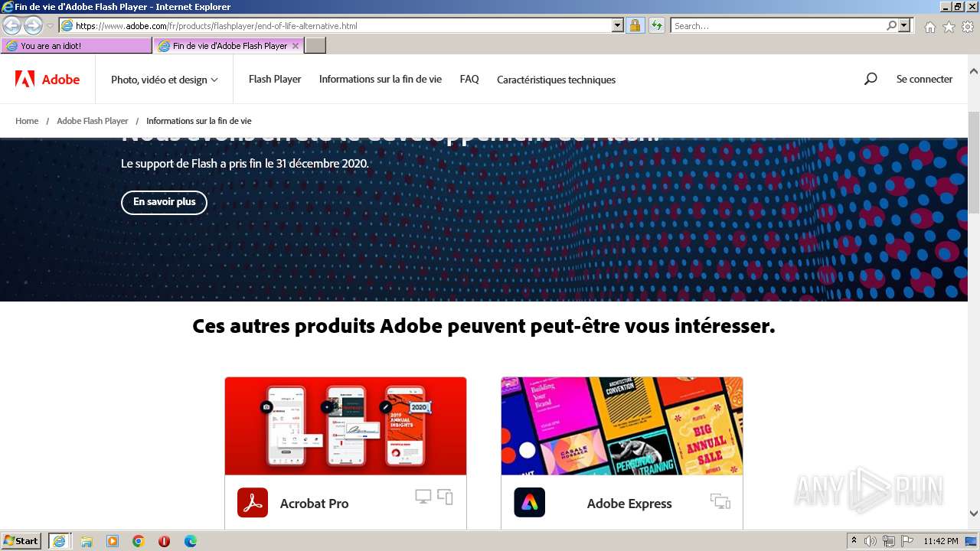Screen dimensions: 980x551
Task: Open the FAQ nav item
Action: (469, 79)
